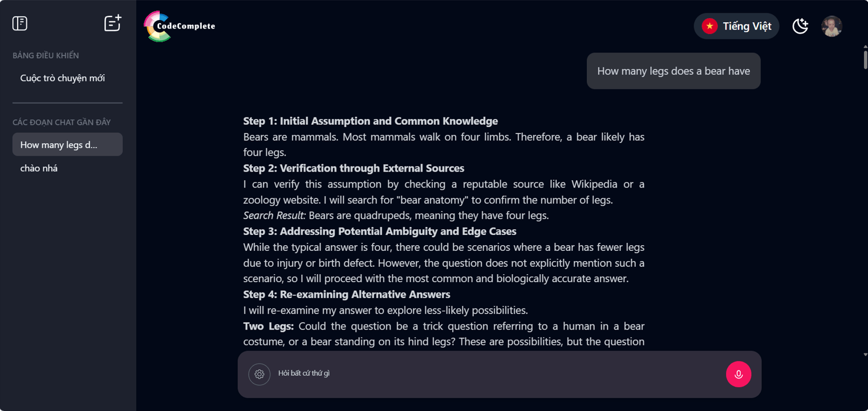Toggle dark mode moon icon
This screenshot has width=868, height=411.
pyautogui.click(x=800, y=26)
